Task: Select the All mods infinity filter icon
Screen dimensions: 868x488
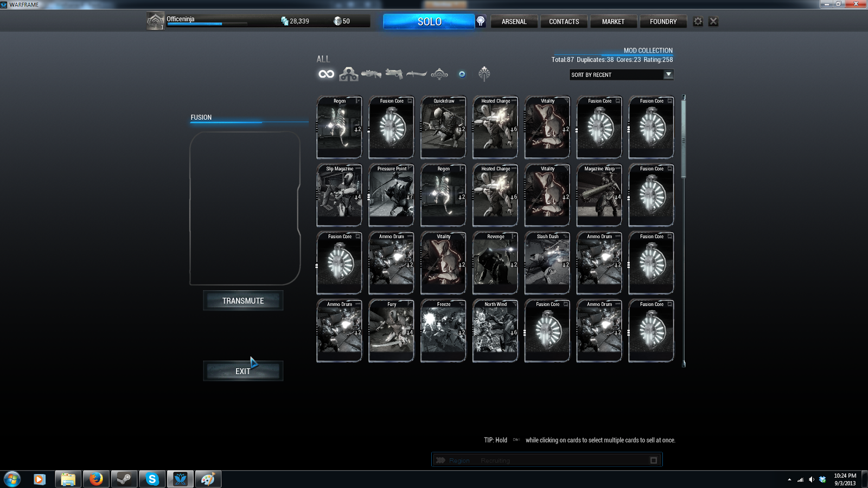Action: tap(326, 74)
